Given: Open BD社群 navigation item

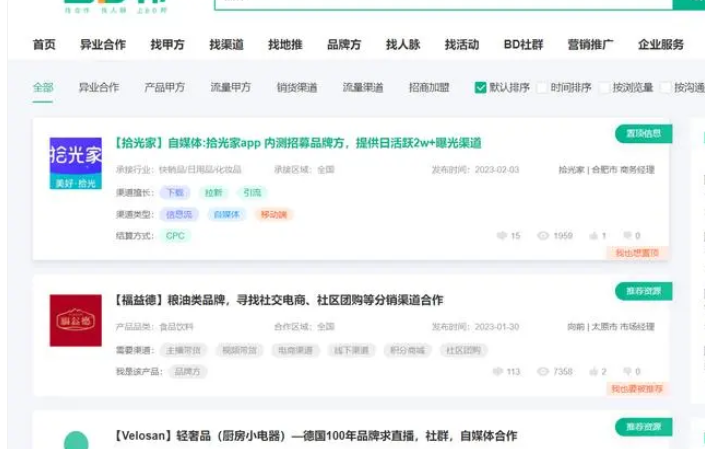Looking at the screenshot, I should tap(523, 44).
